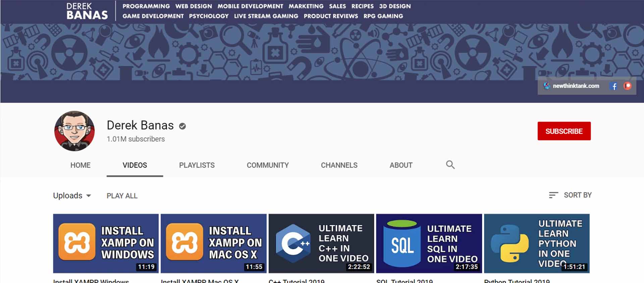Open the Channels tab
The height and width of the screenshot is (283, 644).
339,165
